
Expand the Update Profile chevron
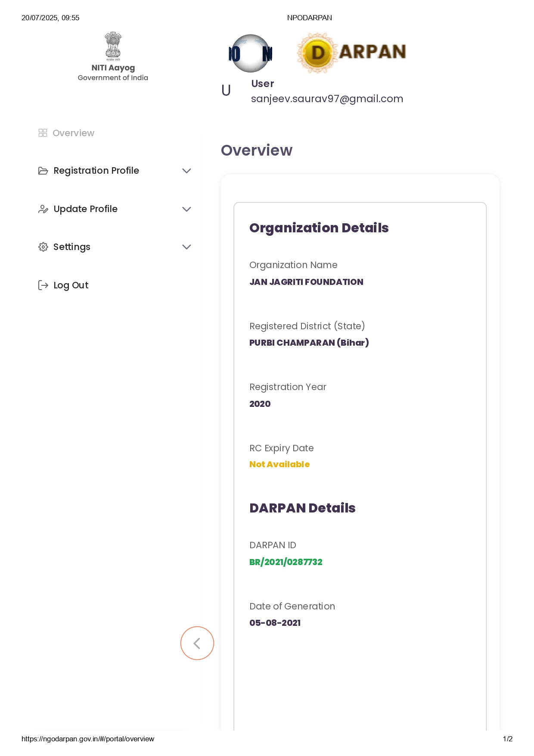186,209
